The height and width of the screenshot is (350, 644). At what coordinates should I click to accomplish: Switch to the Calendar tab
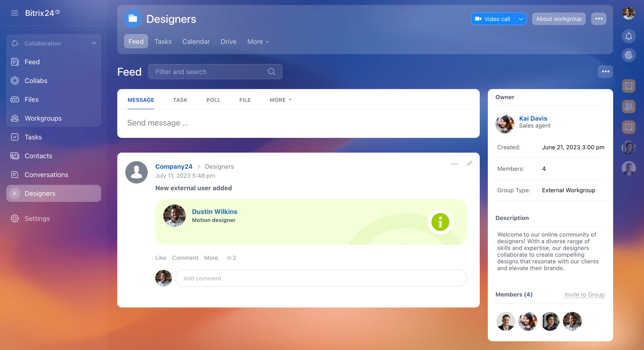(x=196, y=41)
